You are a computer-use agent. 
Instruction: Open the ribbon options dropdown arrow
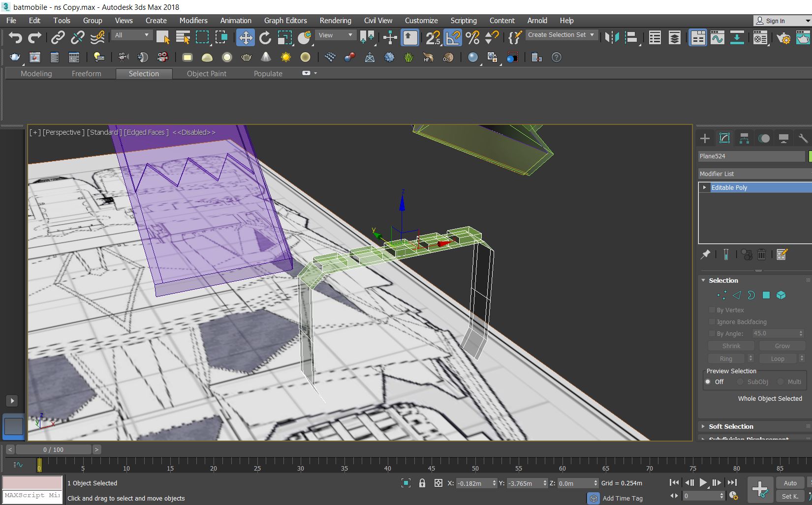[x=315, y=73]
